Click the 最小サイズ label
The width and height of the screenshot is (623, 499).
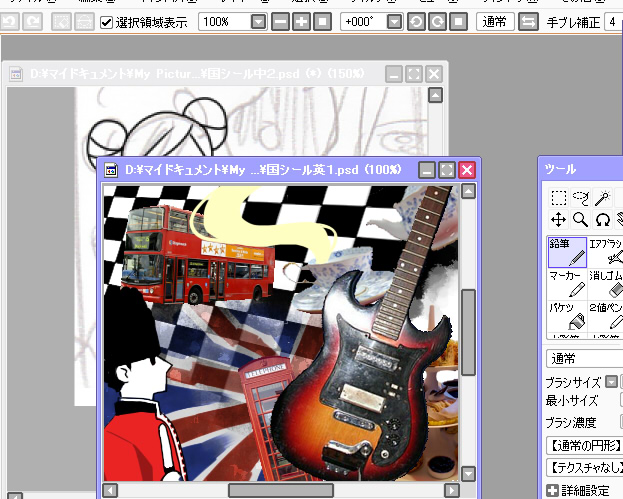point(572,401)
